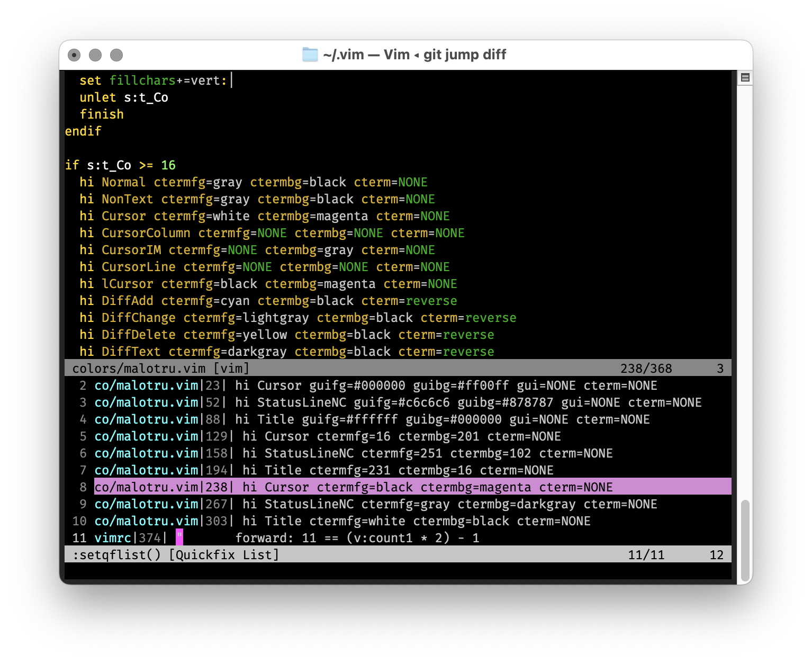Click the split-pane icon above the scrollbar
The height and width of the screenshot is (663, 812).
[745, 78]
